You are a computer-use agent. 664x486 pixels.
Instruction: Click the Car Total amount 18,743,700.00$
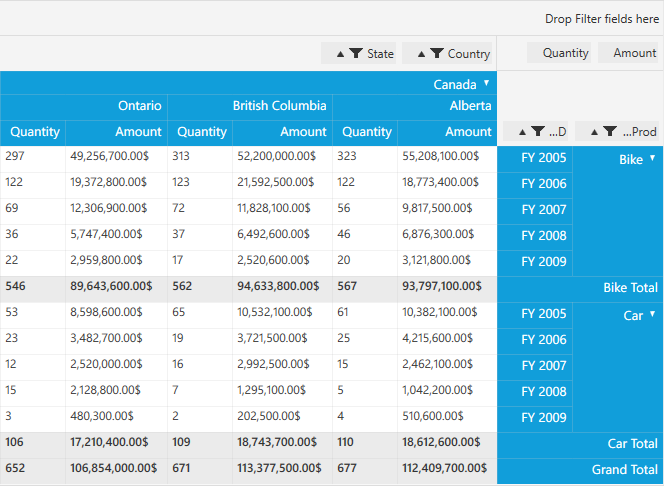(282, 443)
